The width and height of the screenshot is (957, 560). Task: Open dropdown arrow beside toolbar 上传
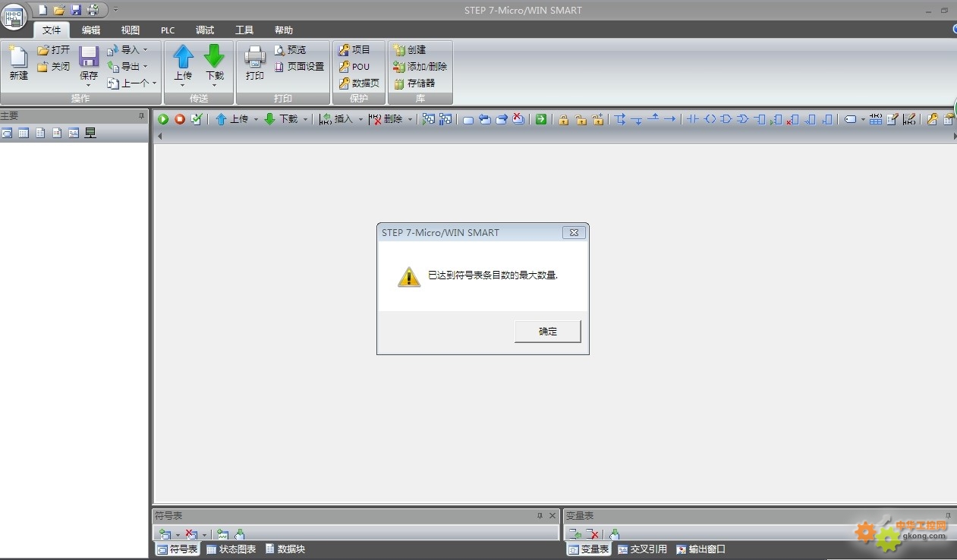click(x=256, y=119)
